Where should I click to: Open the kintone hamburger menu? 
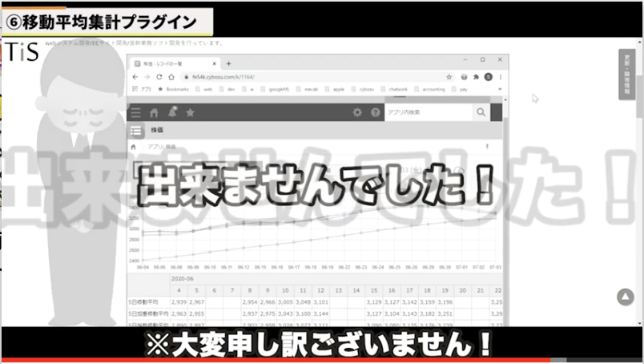click(136, 113)
